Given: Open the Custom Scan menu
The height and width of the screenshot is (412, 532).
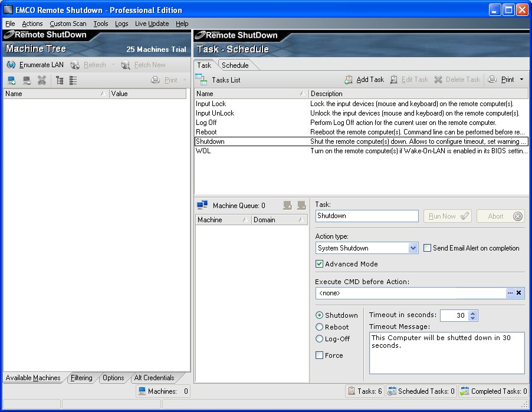Looking at the screenshot, I should (x=68, y=24).
